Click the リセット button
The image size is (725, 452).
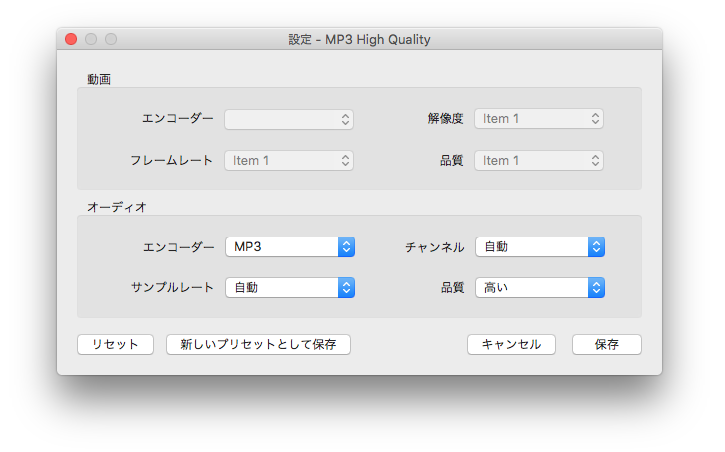116,344
